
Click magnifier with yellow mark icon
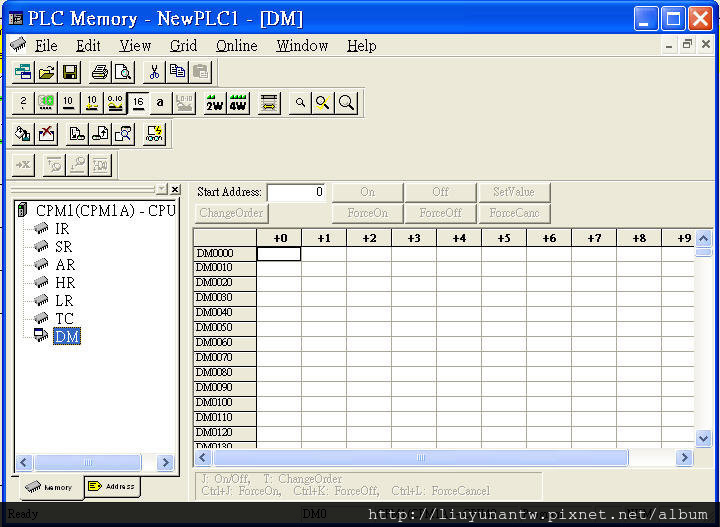[x=323, y=103]
